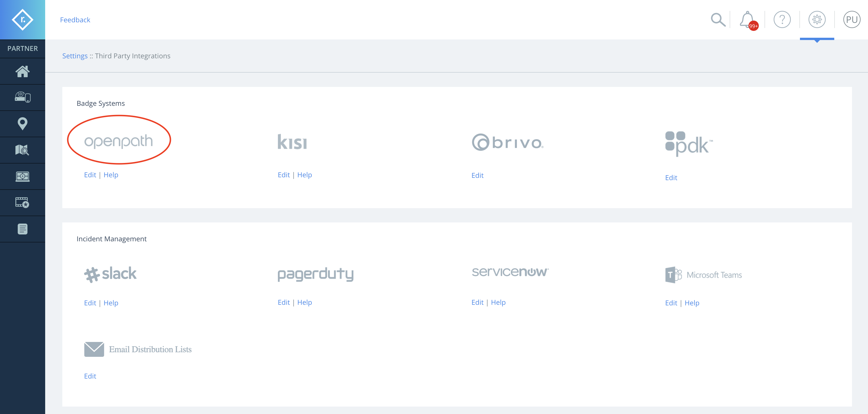Click the Feedback link

point(75,20)
